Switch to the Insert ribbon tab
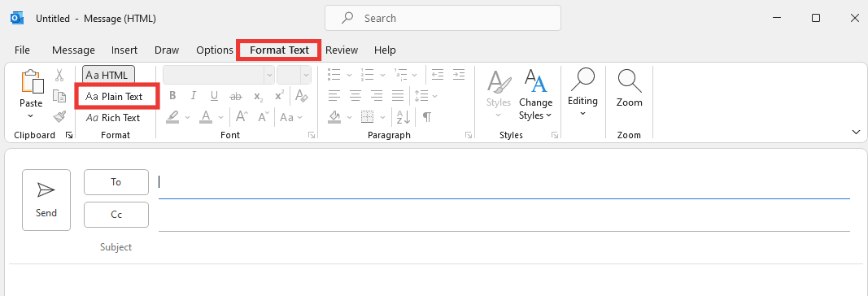This screenshot has width=868, height=296. (x=124, y=50)
